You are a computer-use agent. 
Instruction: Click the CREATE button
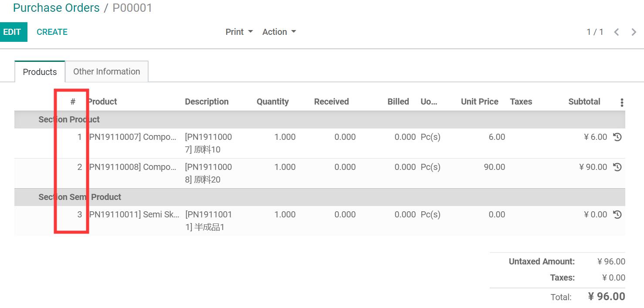point(52,31)
